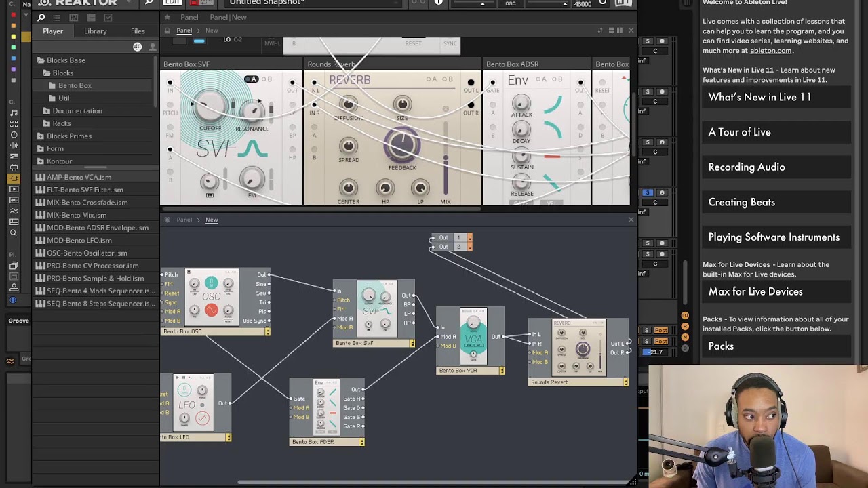
Task: Click the clips play icon in Ableton sidebar
Action: pos(14,189)
